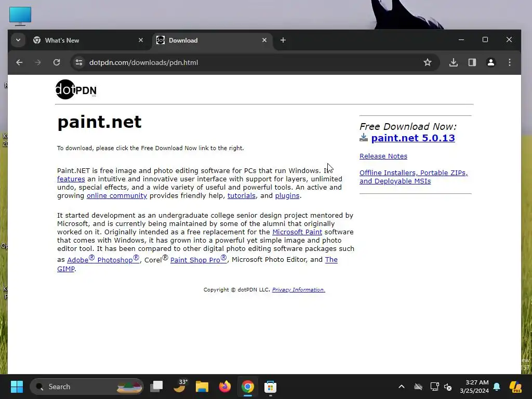The image size is (532, 399).
Task: Select This PC desktop icon
Action: (x=20, y=16)
